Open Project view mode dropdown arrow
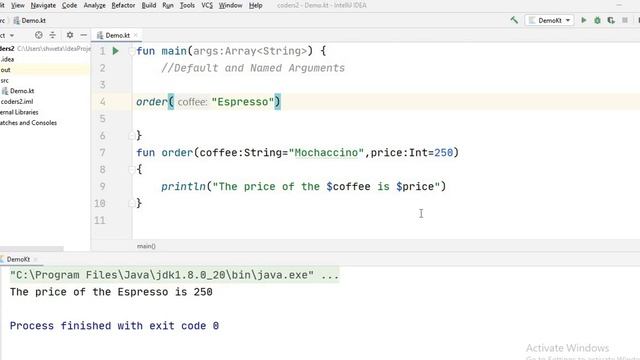Image resolution: width=640 pixels, height=360 pixels. click(x=12, y=36)
